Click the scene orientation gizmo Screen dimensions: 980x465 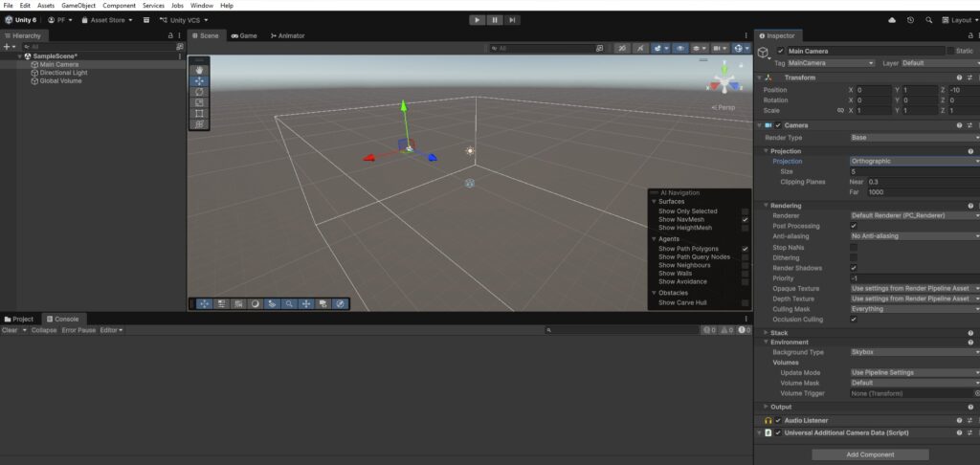[724, 80]
